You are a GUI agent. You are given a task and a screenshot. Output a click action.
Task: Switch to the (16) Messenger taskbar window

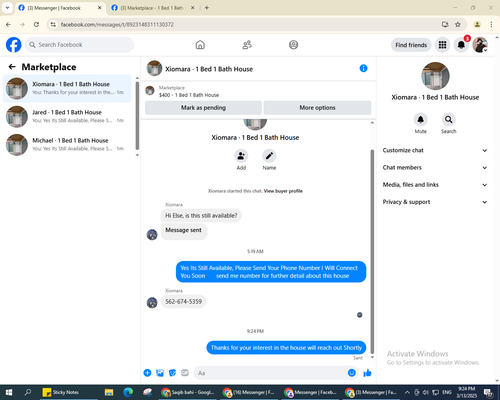coord(249,392)
